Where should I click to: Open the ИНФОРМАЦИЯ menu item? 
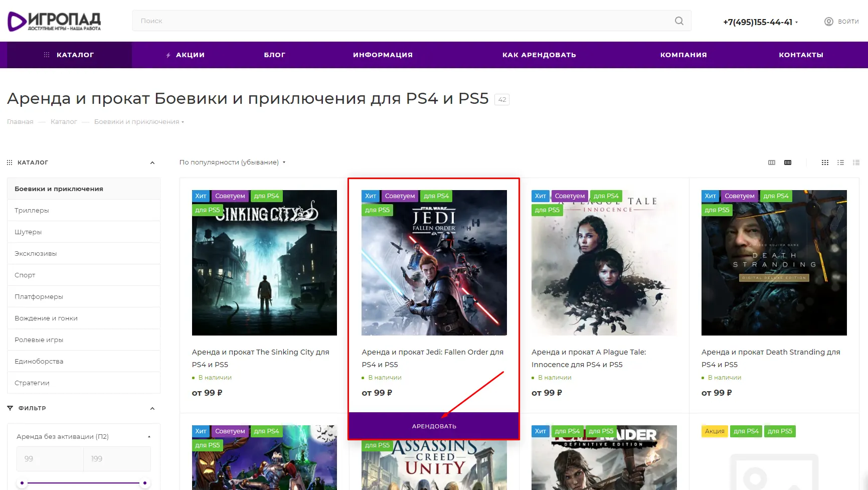383,55
